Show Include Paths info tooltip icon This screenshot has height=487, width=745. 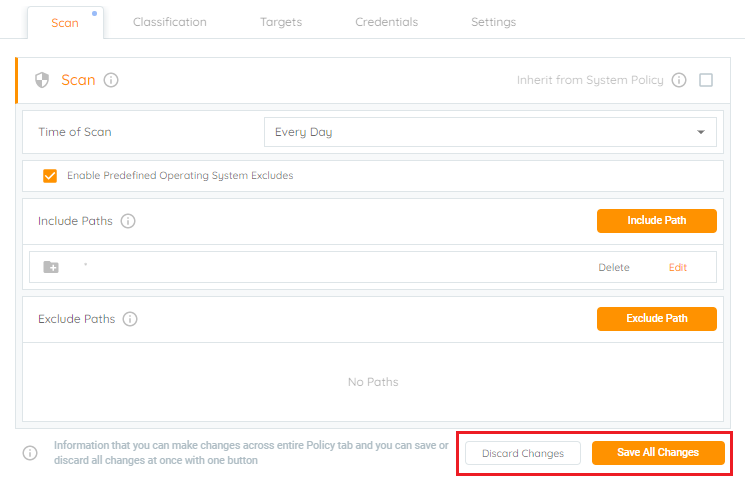[128, 221]
